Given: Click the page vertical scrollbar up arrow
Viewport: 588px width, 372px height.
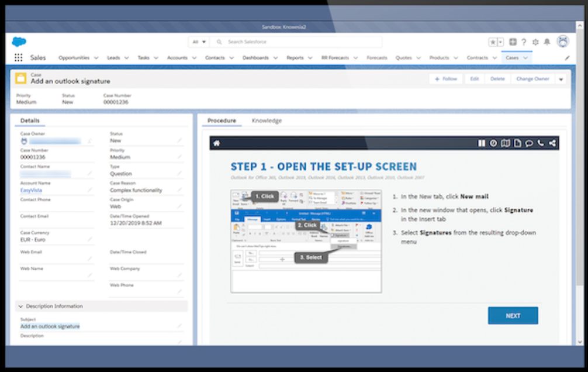Looking at the screenshot, I should pos(580,26).
